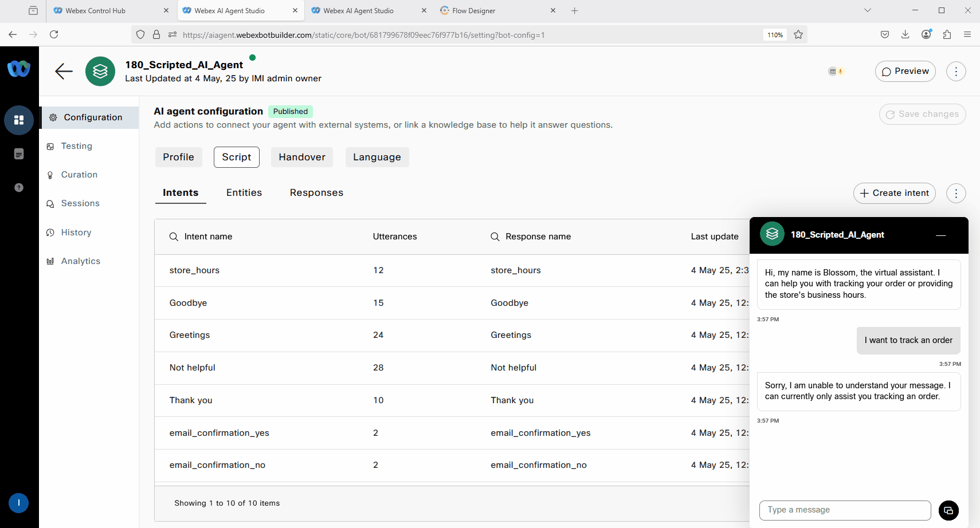Open the help question mark icon

19,188
